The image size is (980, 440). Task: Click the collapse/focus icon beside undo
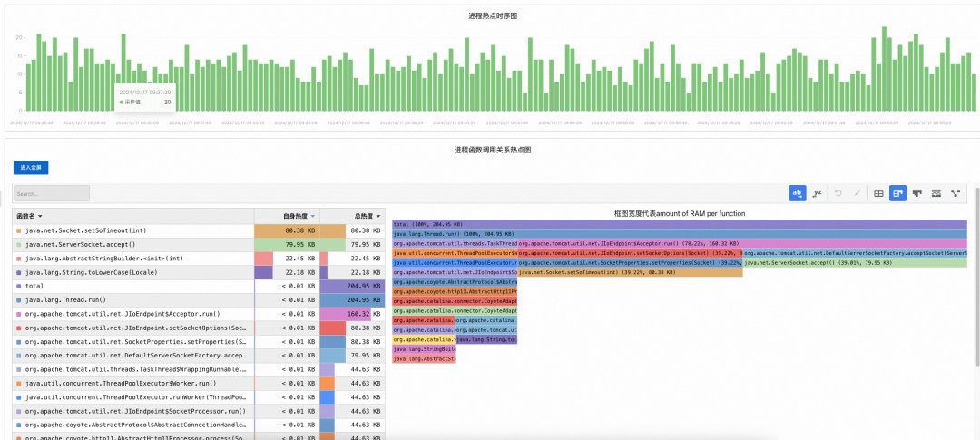point(857,193)
